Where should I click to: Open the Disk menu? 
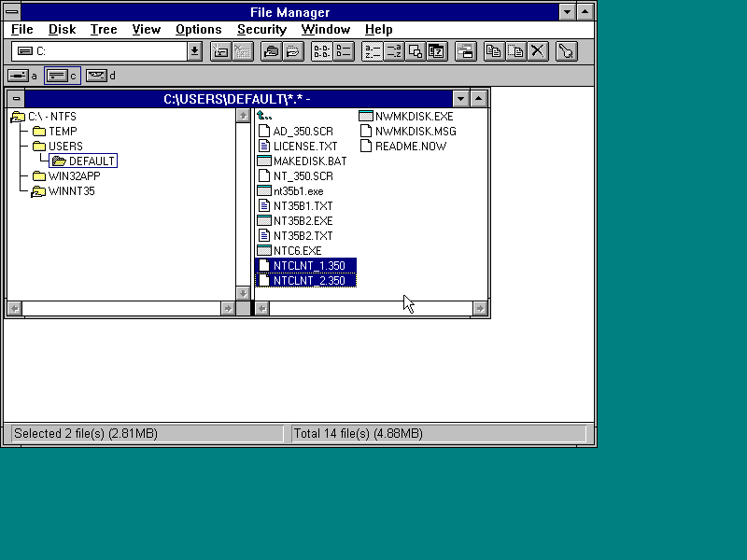point(62,30)
